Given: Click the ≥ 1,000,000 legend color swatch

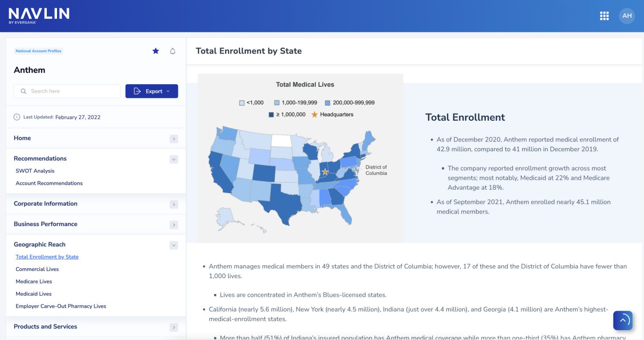Looking at the screenshot, I should [x=271, y=115].
